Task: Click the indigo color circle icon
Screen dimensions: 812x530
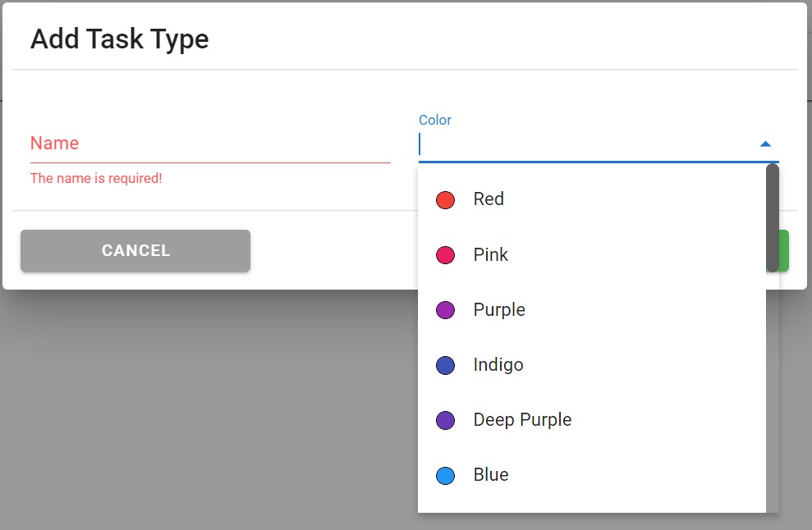Action: (x=445, y=365)
